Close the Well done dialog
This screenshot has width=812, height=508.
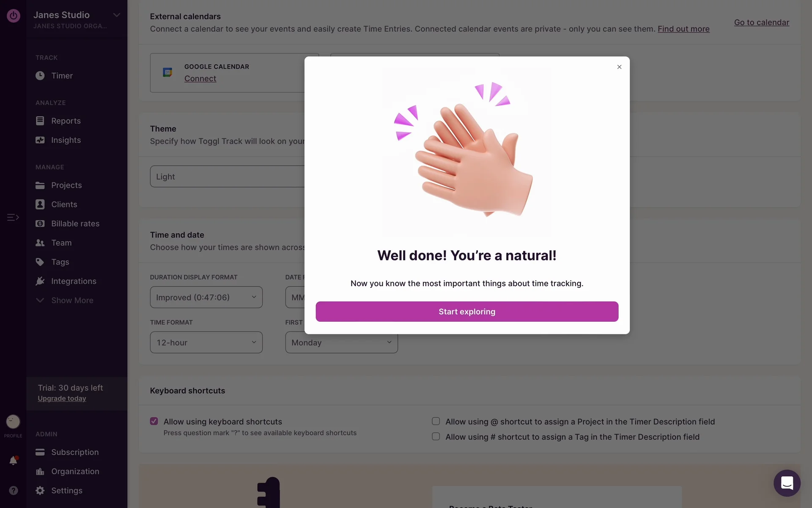point(619,67)
